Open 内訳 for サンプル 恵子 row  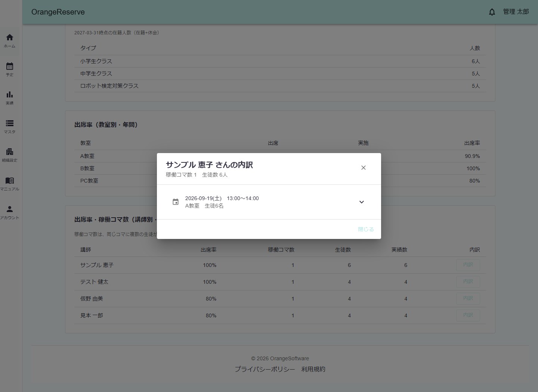(x=468, y=265)
